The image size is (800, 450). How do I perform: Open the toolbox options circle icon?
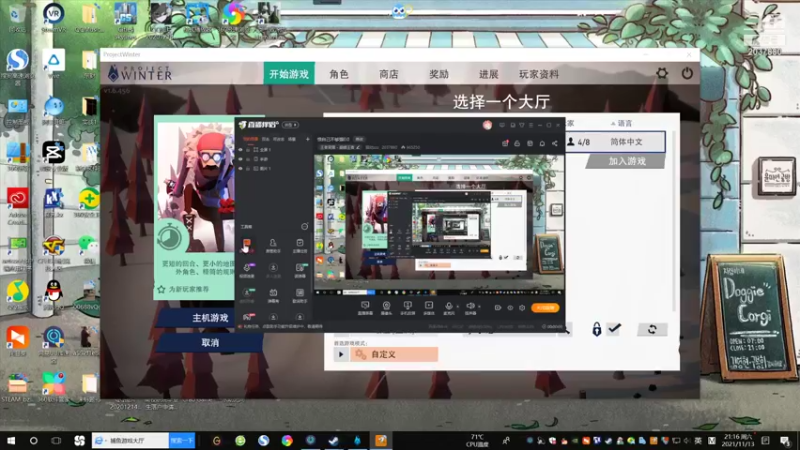[305, 227]
